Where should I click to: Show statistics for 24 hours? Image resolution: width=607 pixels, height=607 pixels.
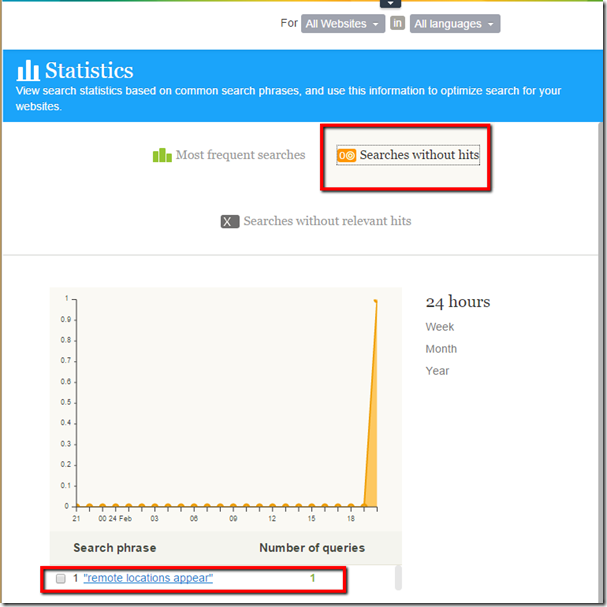(x=458, y=302)
